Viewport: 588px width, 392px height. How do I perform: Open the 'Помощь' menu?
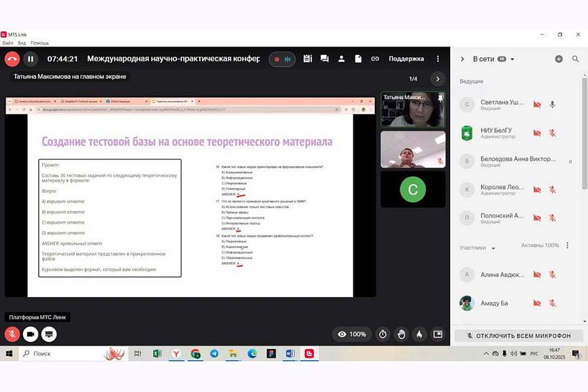click(39, 43)
